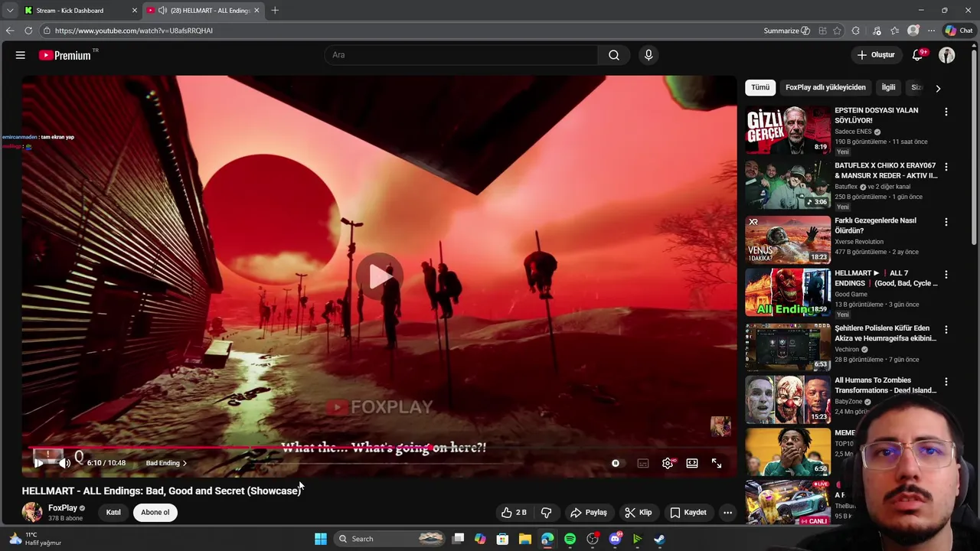This screenshot has width=980, height=551.
Task: Enter fullscreen mode in the player
Action: click(717, 463)
